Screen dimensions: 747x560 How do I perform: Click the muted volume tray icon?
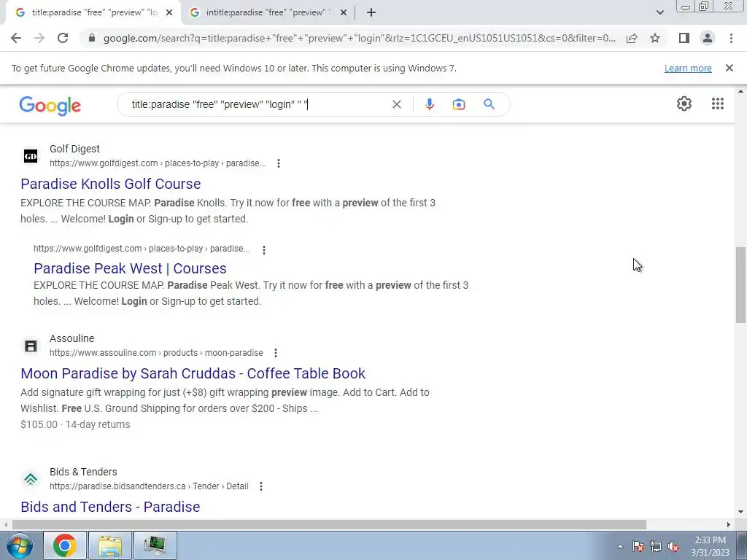pyautogui.click(x=673, y=546)
